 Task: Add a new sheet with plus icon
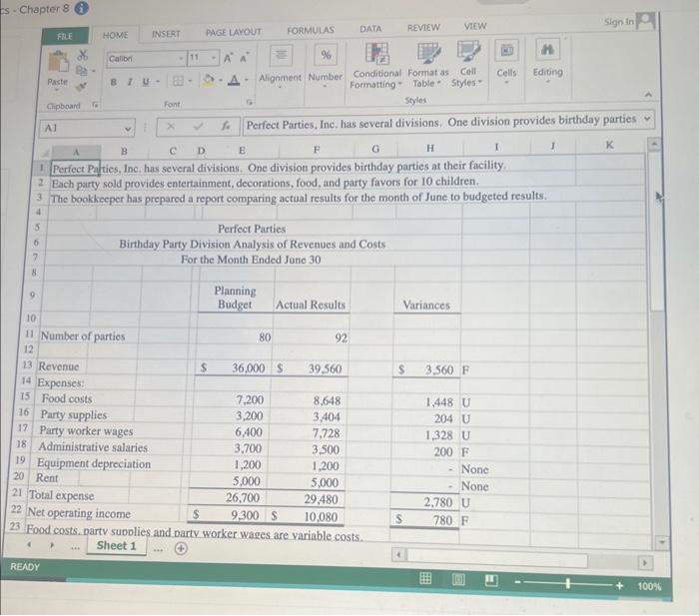click(181, 549)
